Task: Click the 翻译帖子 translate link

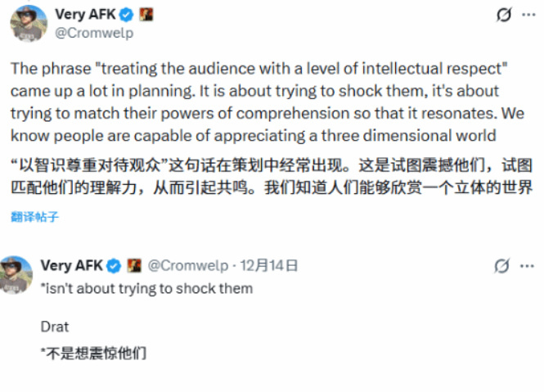Action: pyautogui.click(x=34, y=217)
